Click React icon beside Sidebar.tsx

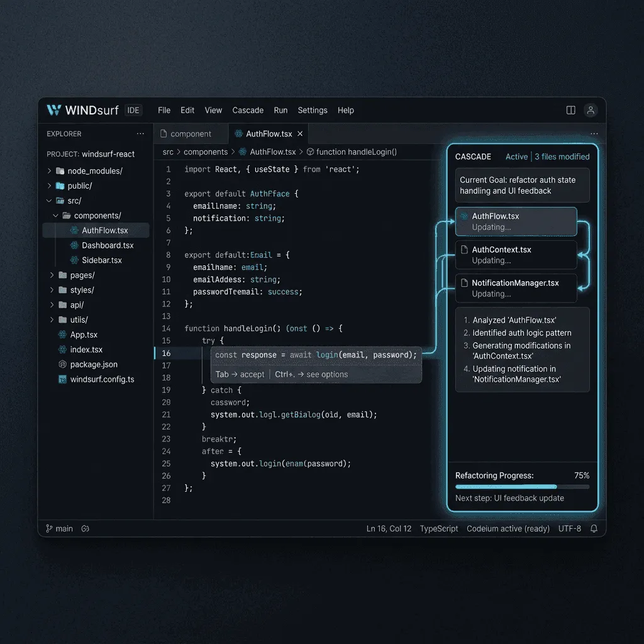[x=74, y=260]
